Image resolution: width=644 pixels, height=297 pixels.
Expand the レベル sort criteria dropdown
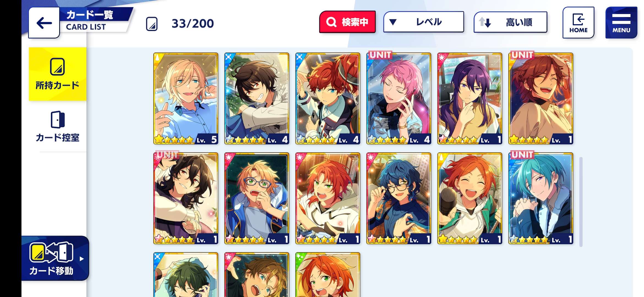point(424,22)
